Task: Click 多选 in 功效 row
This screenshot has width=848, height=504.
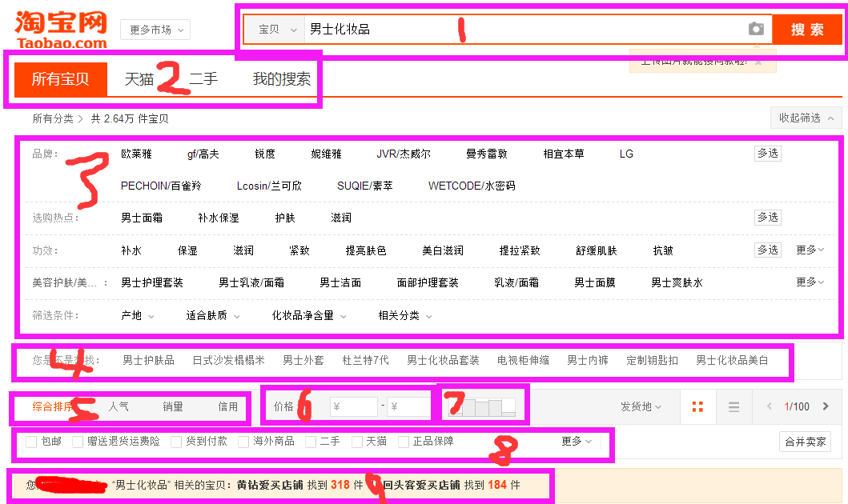Action: (767, 250)
